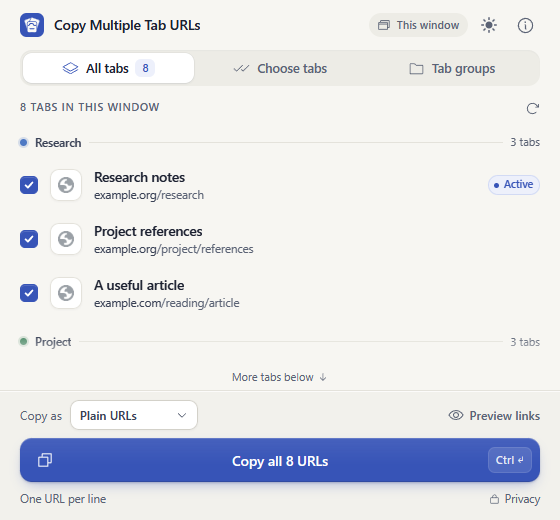560x520 pixels.
Task: Uncheck the Research notes checkbox
Action: pyautogui.click(x=29, y=185)
